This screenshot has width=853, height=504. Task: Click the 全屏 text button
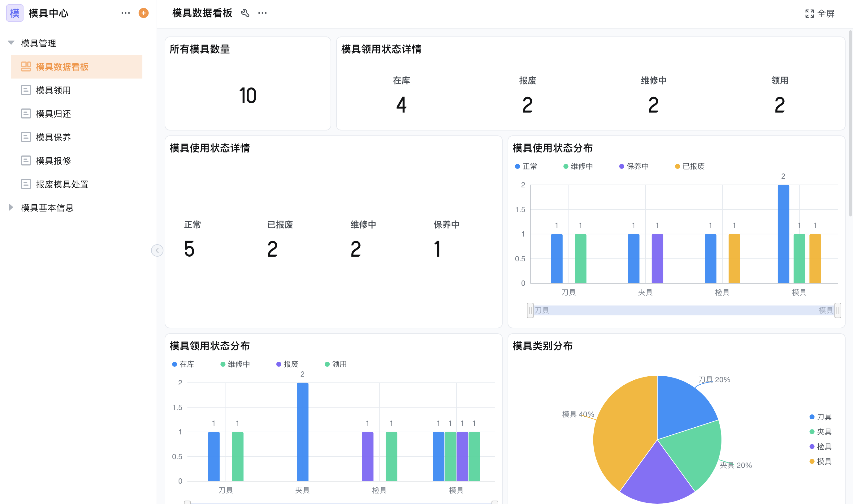click(x=826, y=14)
